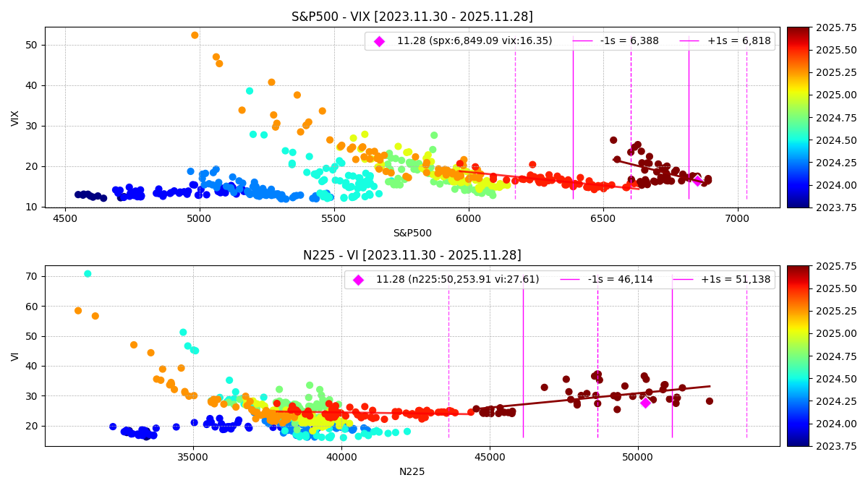868x488 pixels.
Task: Click the N225 - VI chart title
Action: [x=412, y=255]
